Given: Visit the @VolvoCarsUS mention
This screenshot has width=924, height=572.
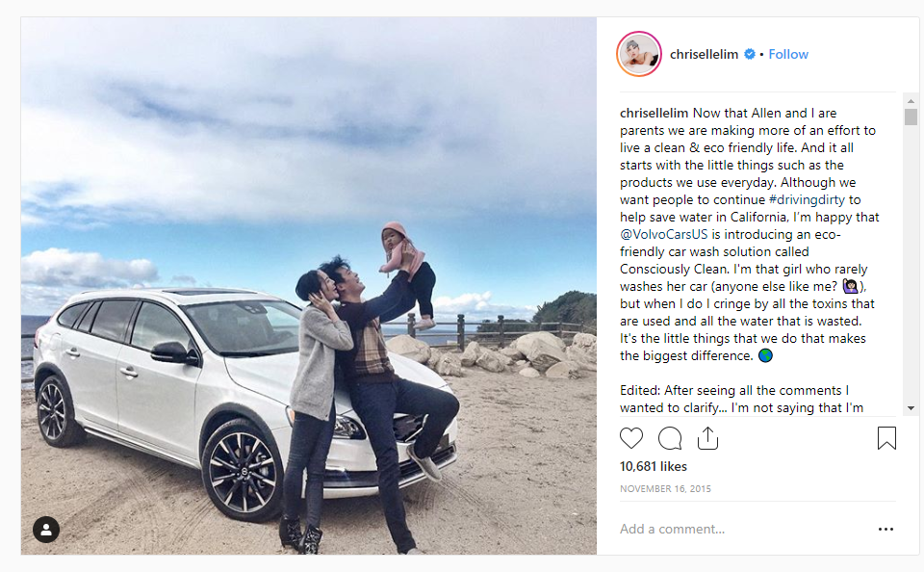Looking at the screenshot, I should click(x=663, y=234).
